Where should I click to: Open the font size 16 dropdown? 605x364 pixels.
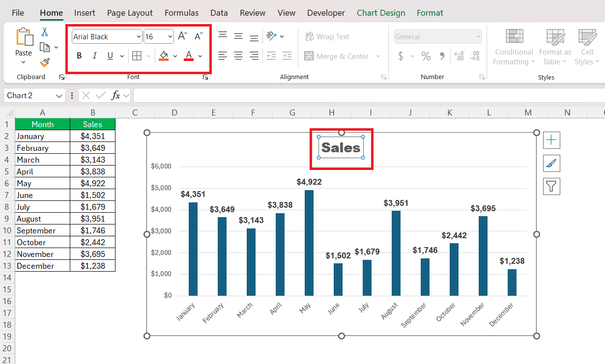tap(170, 36)
